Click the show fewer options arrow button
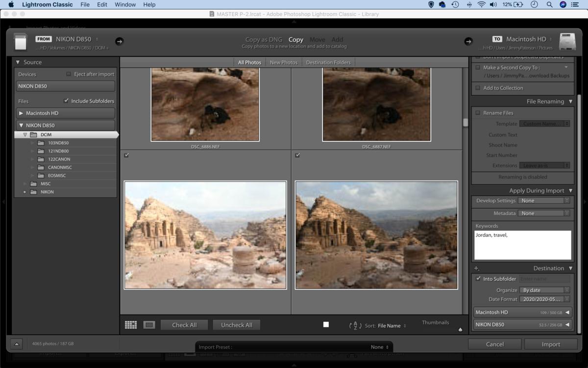Image resolution: width=588 pixels, height=368 pixels. [16, 344]
